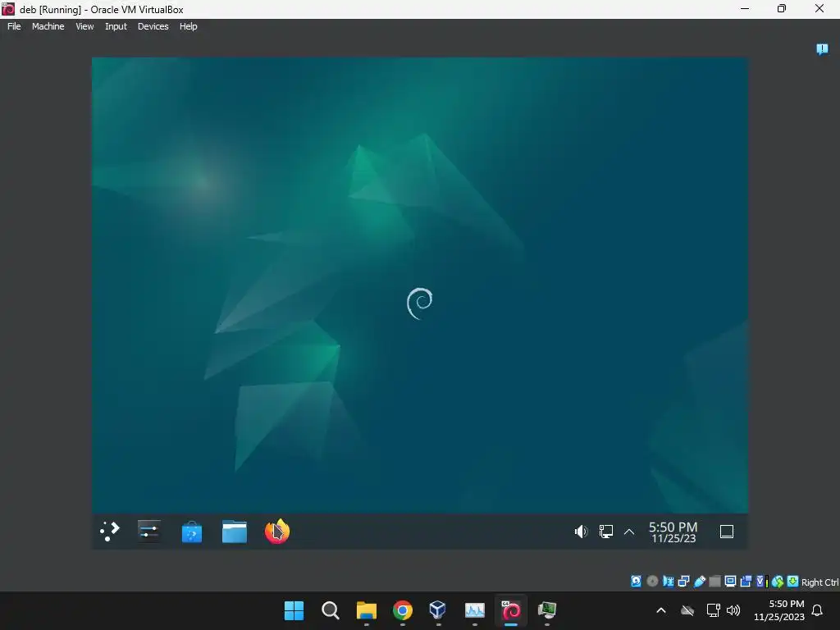Click the shared folders indicator
Image resolution: width=840 pixels, height=630 pixels.
coord(715,582)
